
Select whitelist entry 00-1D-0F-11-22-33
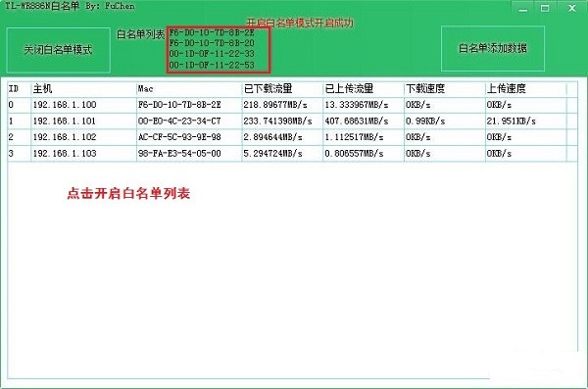pos(212,54)
